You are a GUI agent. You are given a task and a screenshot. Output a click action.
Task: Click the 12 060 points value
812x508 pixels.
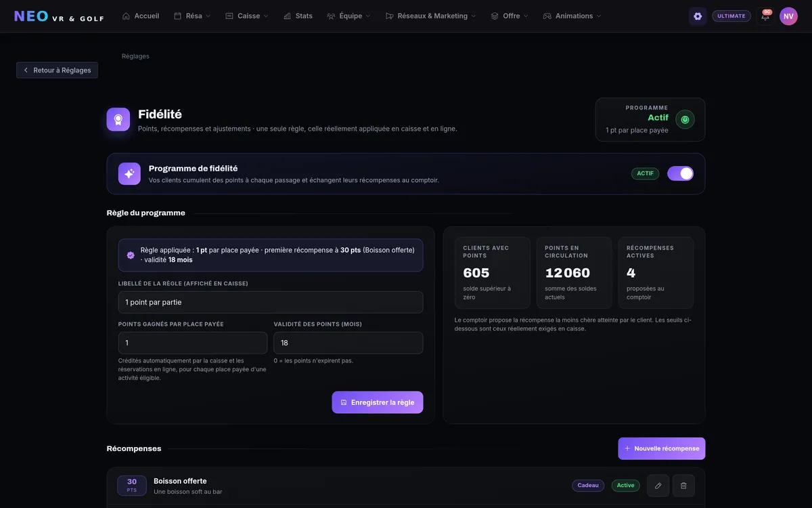click(568, 273)
